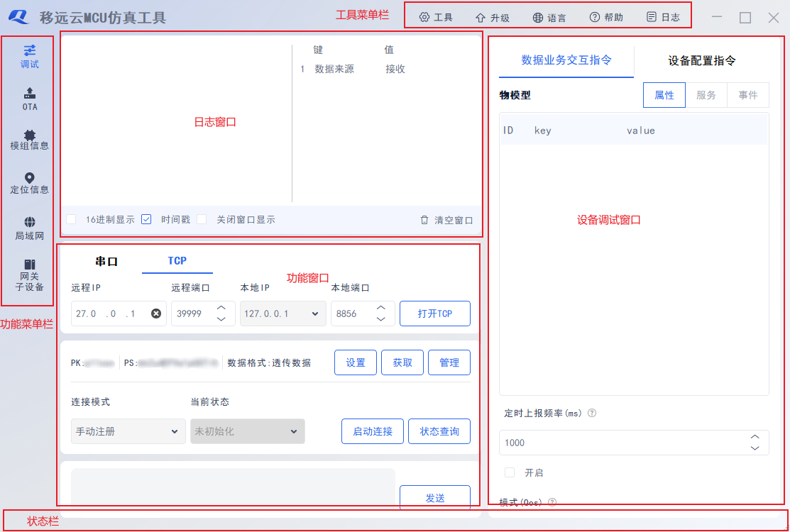The height and width of the screenshot is (532, 790).
Task: Click the 打开TCP button
Action: [x=435, y=314]
